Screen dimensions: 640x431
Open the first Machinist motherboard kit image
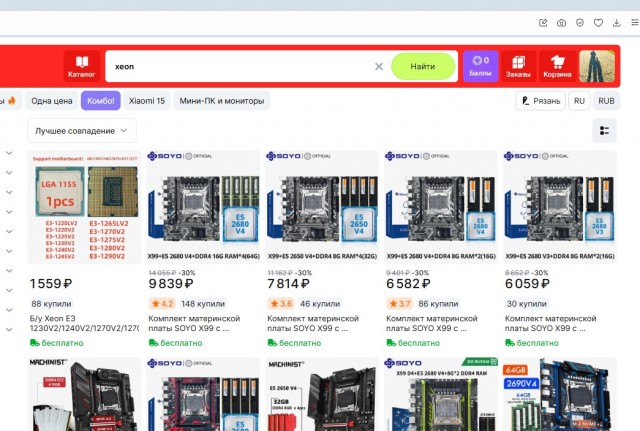(84, 394)
